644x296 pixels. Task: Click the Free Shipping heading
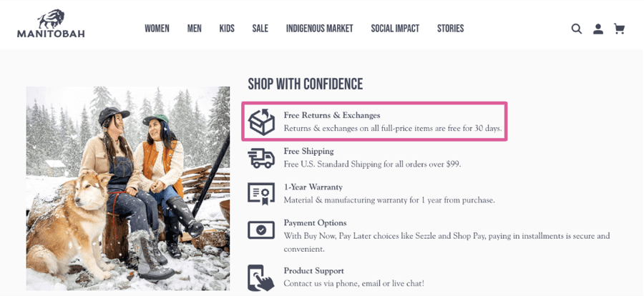(x=308, y=151)
